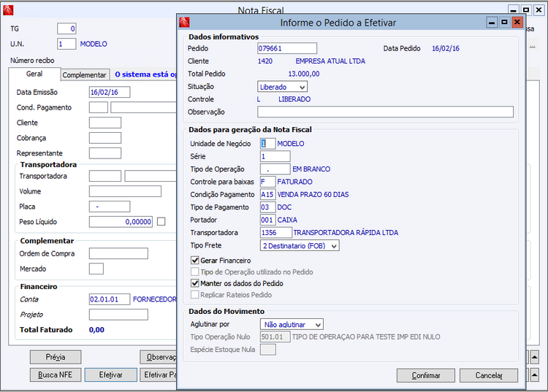Click the Tipo de Pagamento code field
The height and width of the screenshot is (392, 548).
coord(267,207)
